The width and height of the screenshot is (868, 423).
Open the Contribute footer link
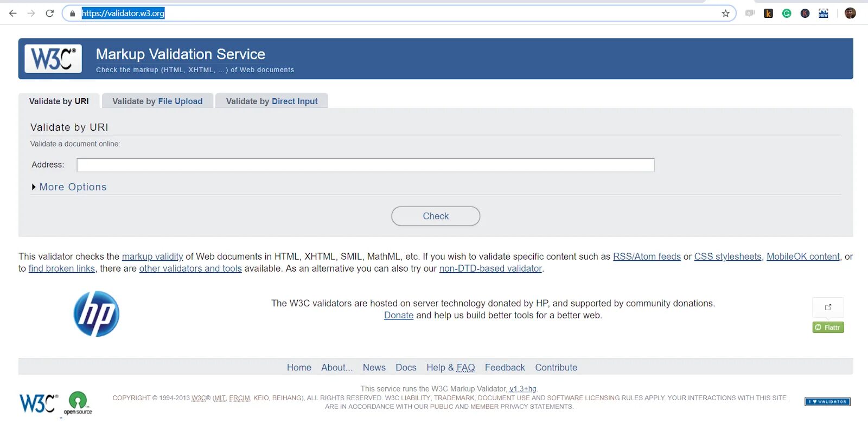[x=556, y=368]
